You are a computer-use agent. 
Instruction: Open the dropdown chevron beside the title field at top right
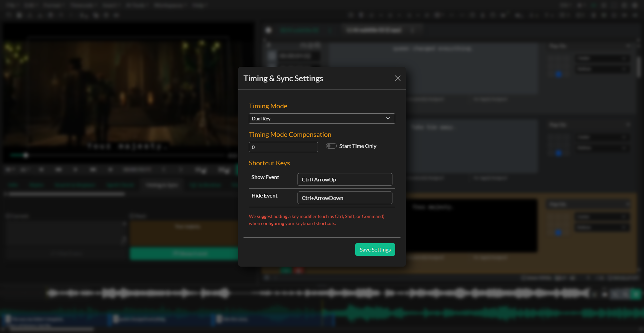pyautogui.click(x=413, y=30)
